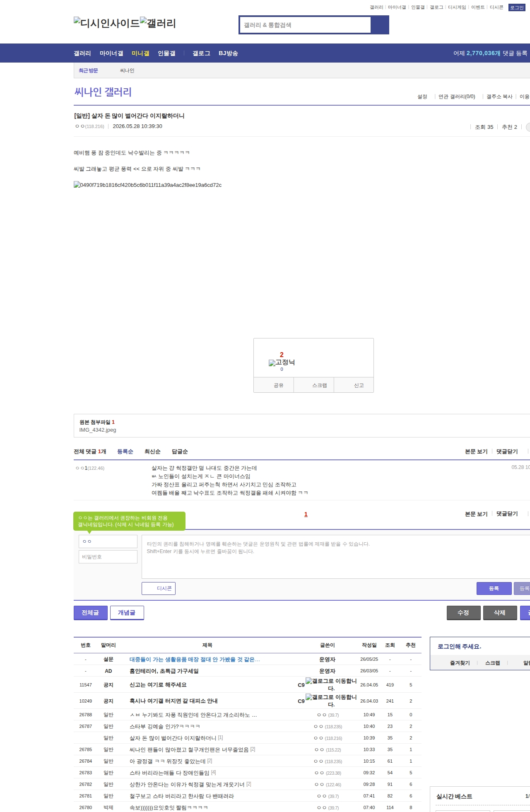Open 이벤트 in the top utility links
Screen dimensions: 530x812
[x=478, y=7]
